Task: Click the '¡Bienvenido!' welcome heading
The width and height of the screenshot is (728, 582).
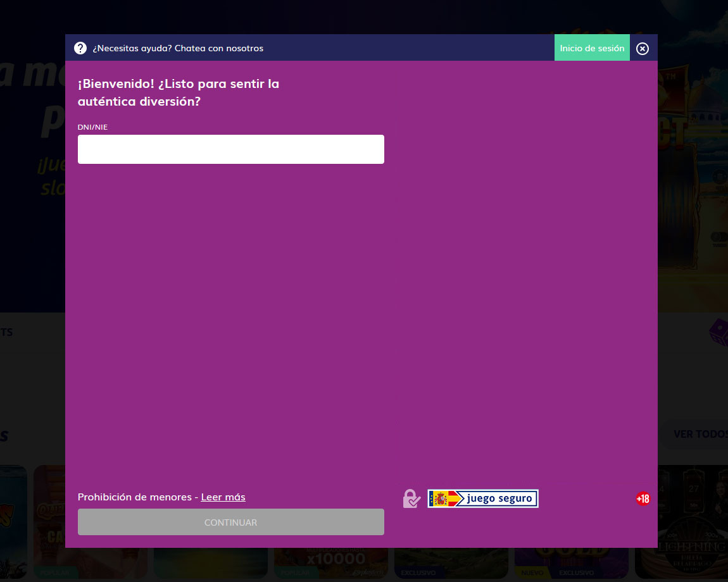Action: [x=178, y=92]
